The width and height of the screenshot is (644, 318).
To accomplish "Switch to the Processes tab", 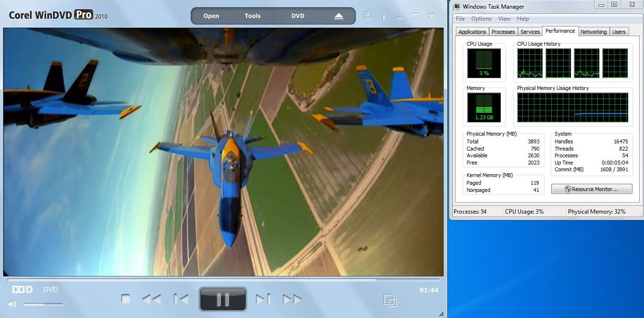I will [503, 32].
